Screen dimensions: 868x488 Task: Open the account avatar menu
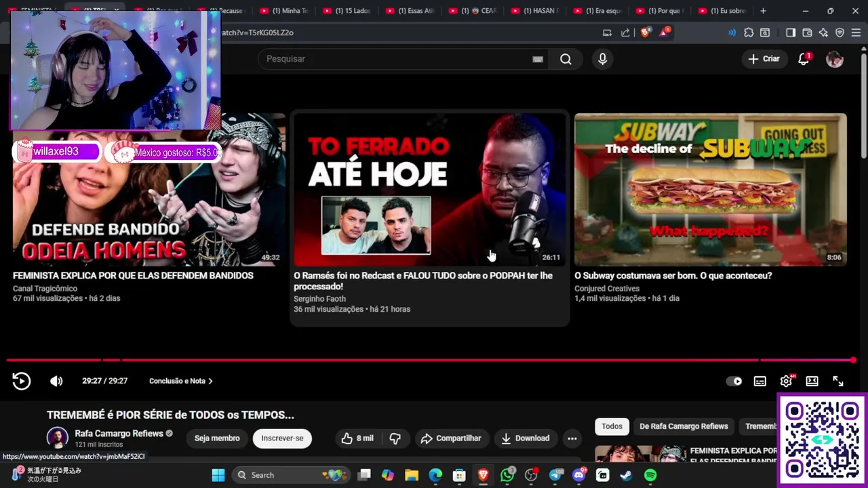pos(835,59)
